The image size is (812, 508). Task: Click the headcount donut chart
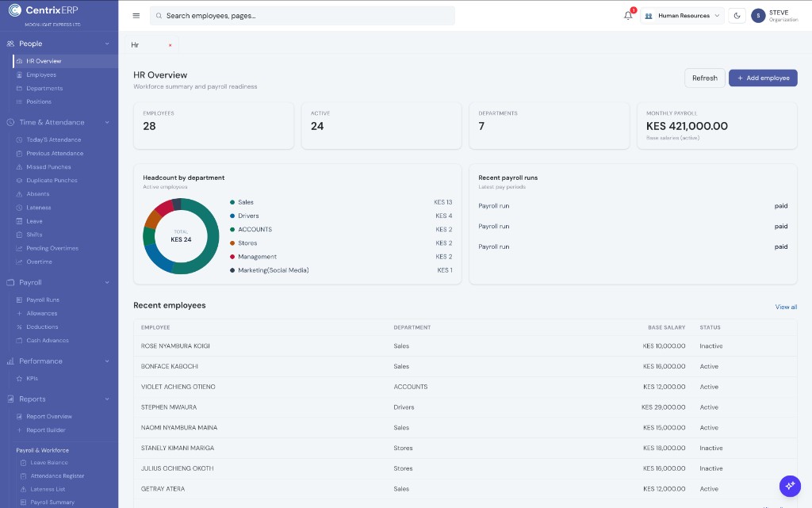181,236
